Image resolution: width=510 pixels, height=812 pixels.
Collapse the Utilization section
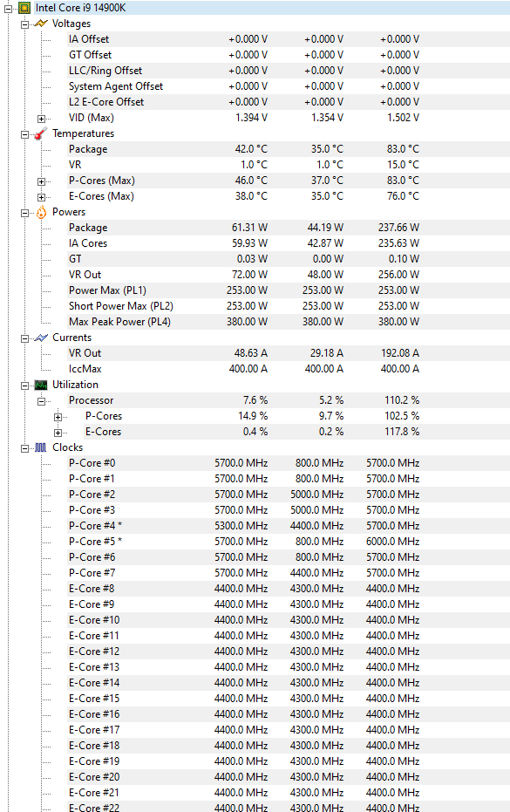24,386
